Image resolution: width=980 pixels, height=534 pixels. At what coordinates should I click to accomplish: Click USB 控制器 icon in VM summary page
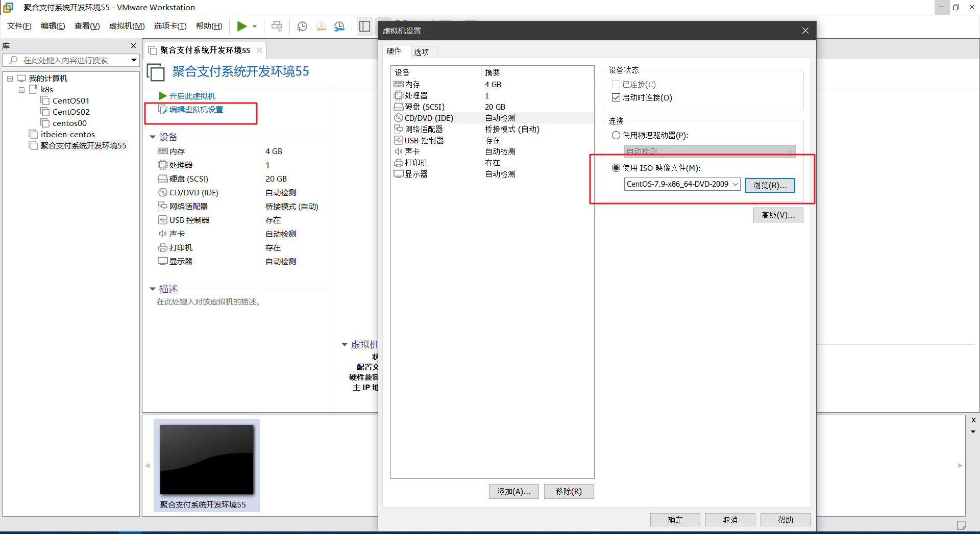[163, 220]
